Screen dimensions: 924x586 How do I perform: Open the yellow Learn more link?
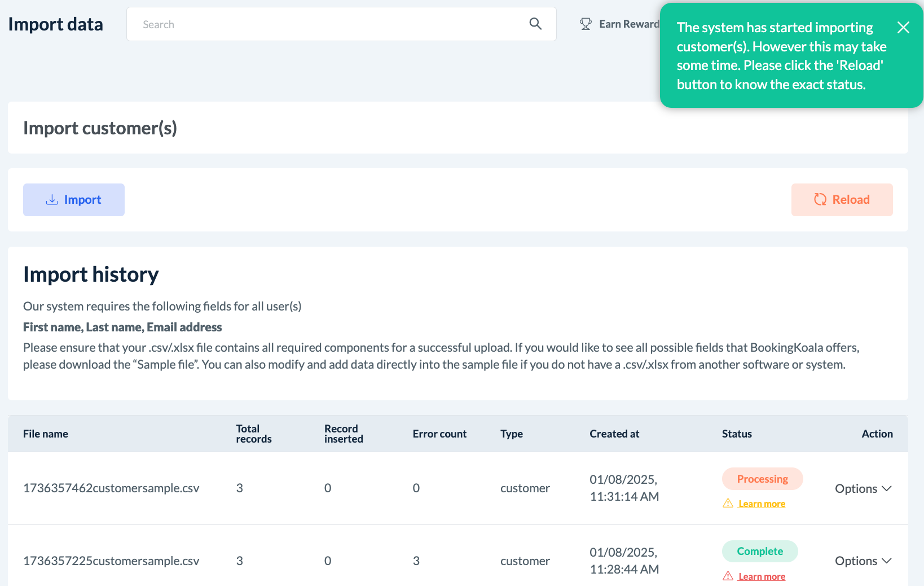click(x=762, y=504)
